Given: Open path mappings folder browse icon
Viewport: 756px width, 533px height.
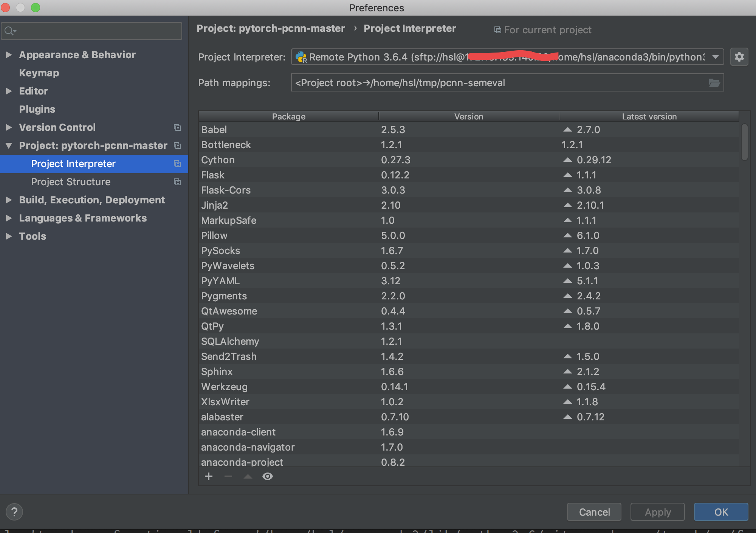Looking at the screenshot, I should (x=714, y=83).
